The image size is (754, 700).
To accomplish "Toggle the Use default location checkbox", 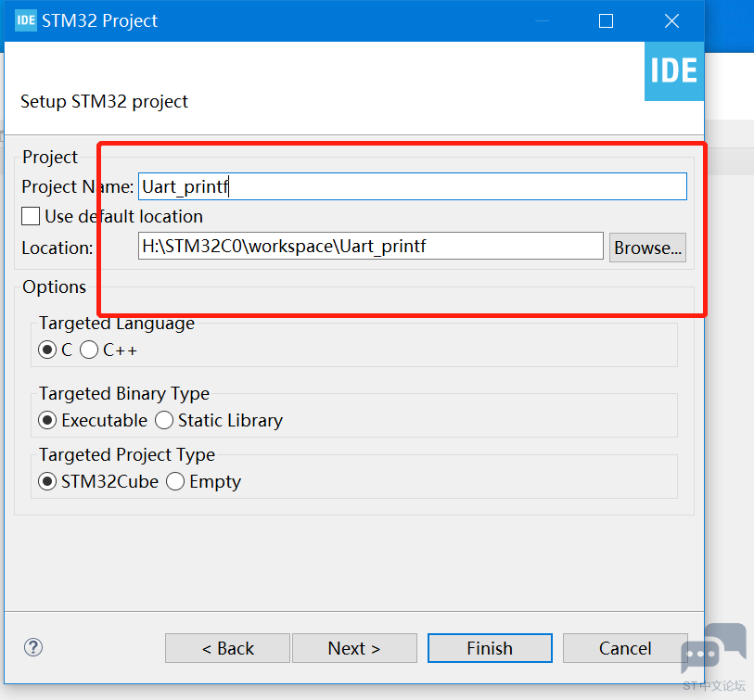I will click(31, 216).
